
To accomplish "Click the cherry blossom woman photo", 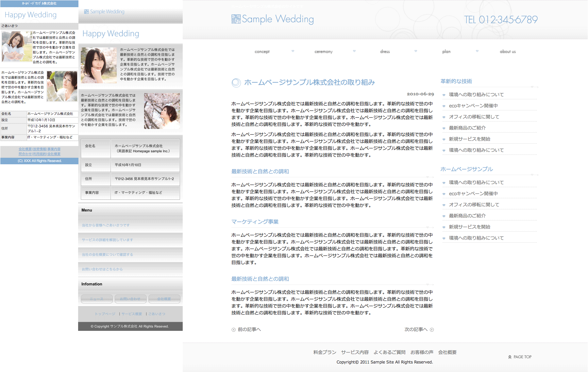I will tap(162, 111).
